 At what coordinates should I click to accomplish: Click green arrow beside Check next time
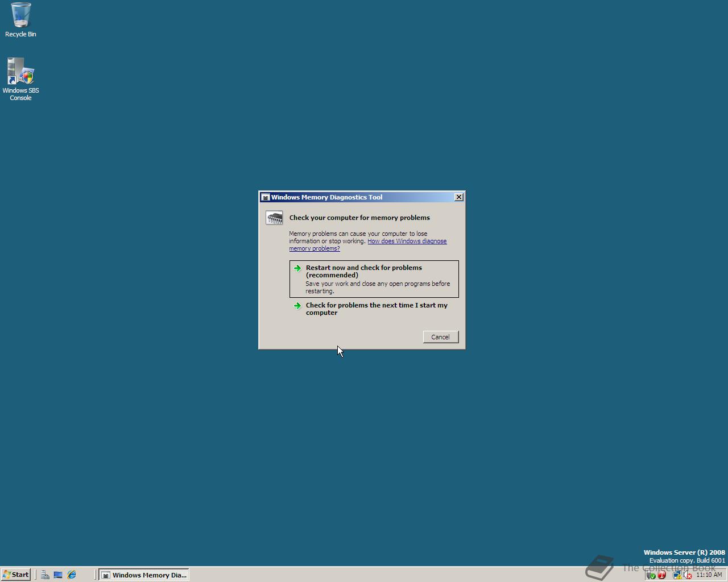(297, 306)
